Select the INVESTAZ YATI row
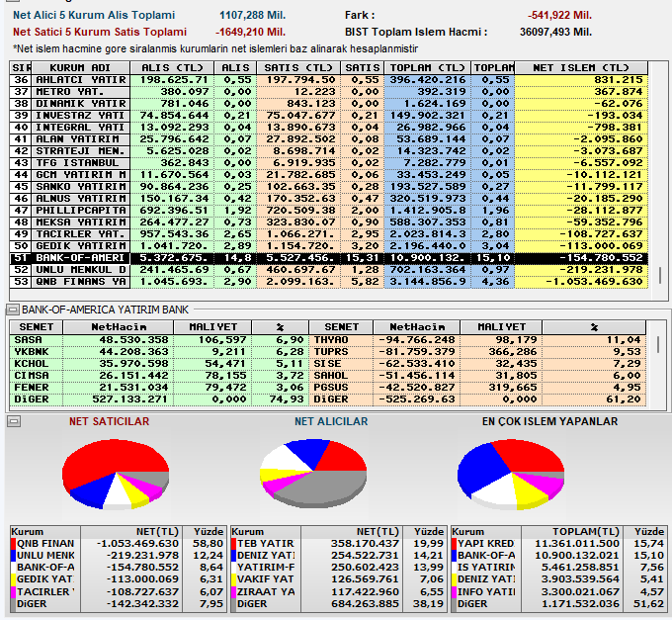 point(329,116)
